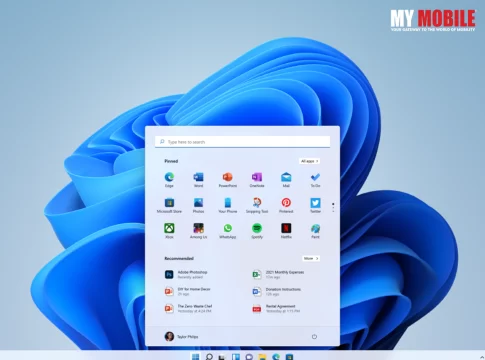Open the recommended Adobe Photoshop item
The width and height of the screenshot is (485, 360).
click(x=187, y=274)
